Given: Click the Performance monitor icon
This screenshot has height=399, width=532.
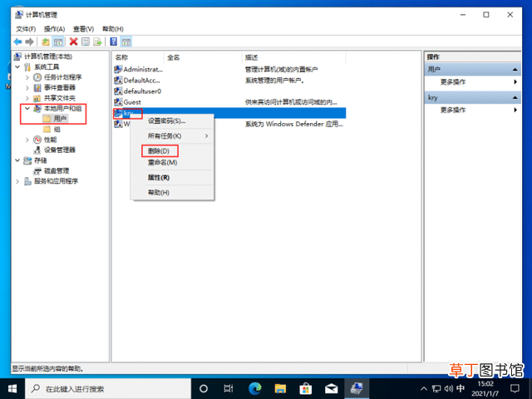Looking at the screenshot, I should (x=37, y=140).
